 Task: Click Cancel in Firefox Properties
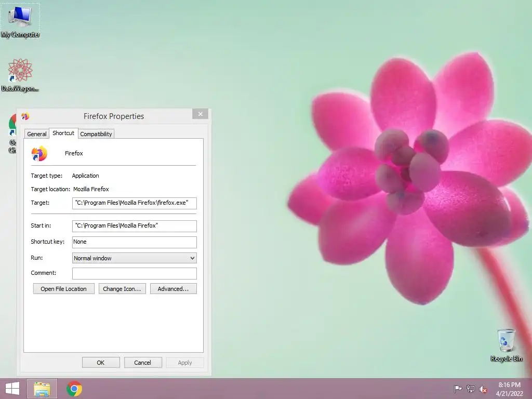tap(143, 362)
